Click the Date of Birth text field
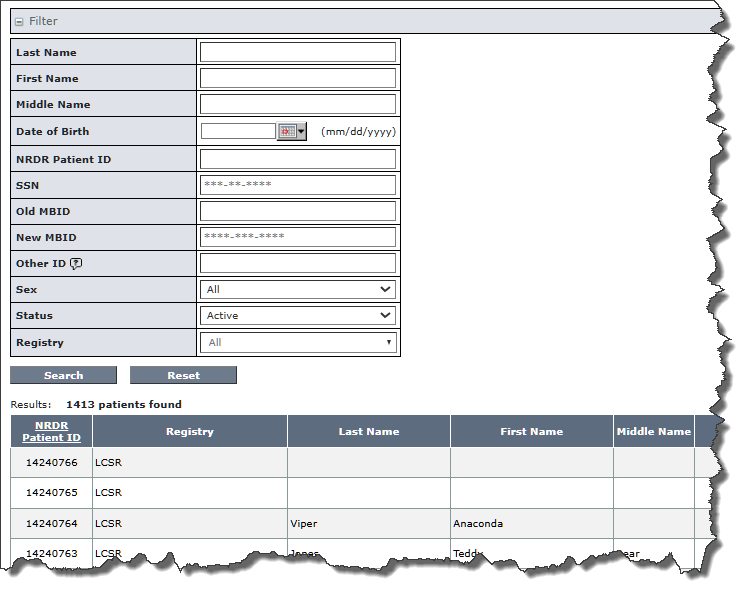This screenshot has height=595, width=752. coord(238,131)
